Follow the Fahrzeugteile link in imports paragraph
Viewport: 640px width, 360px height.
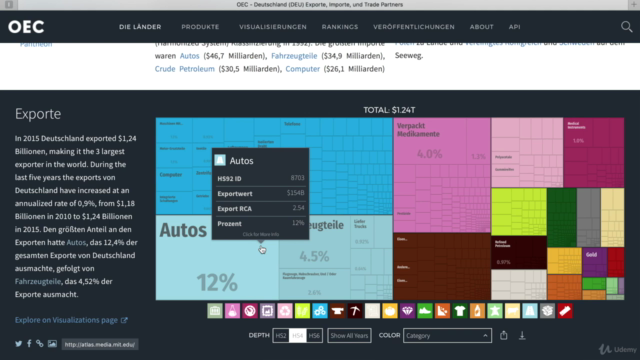[x=294, y=56]
